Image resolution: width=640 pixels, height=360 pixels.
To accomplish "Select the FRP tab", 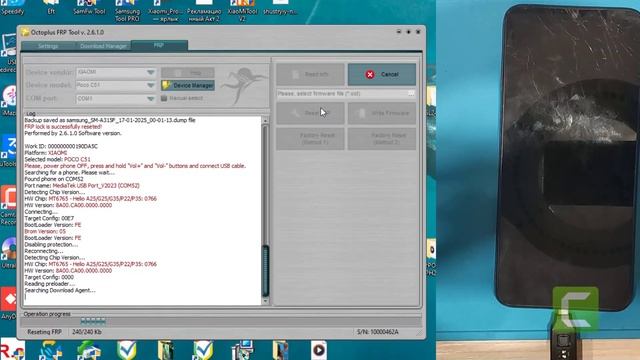I will coord(159,45).
